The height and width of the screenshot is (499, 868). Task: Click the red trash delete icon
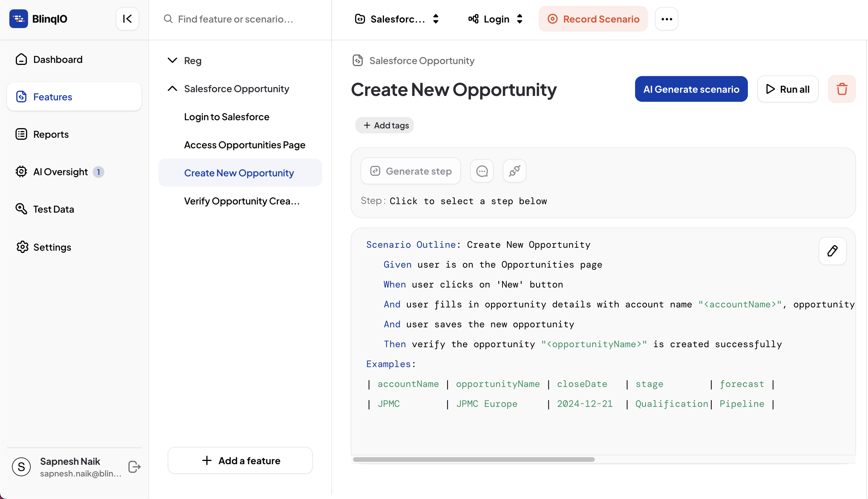coord(842,89)
